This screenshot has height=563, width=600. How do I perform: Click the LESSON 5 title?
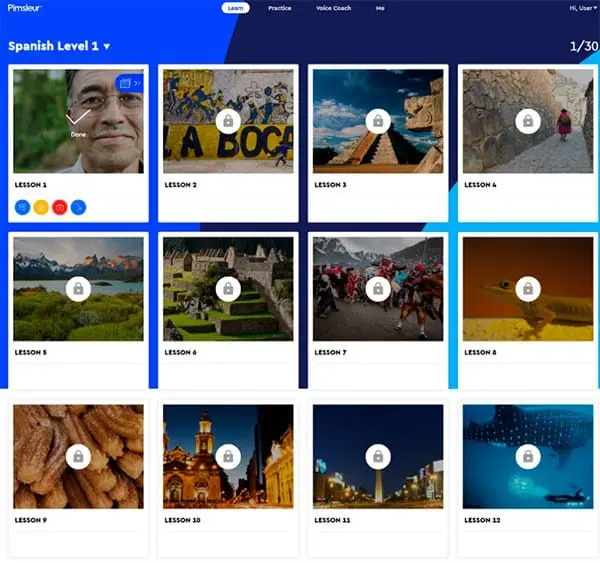[x=31, y=352]
